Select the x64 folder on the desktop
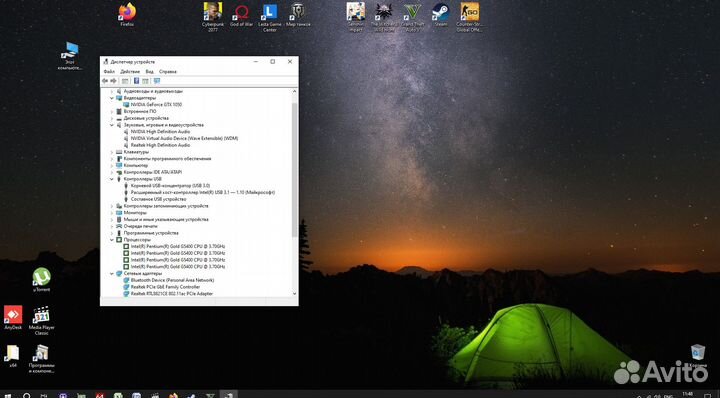Screen dimensions: 720x398 [13, 356]
